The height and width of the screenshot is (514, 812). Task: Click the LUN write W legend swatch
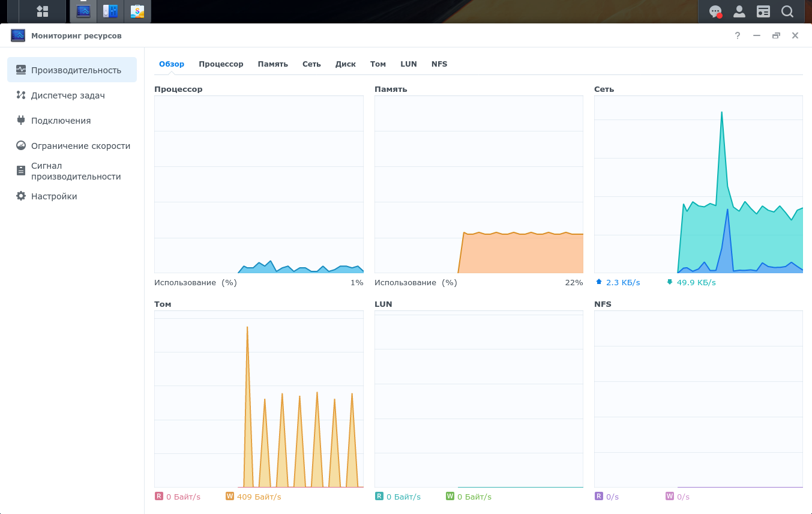coord(450,496)
